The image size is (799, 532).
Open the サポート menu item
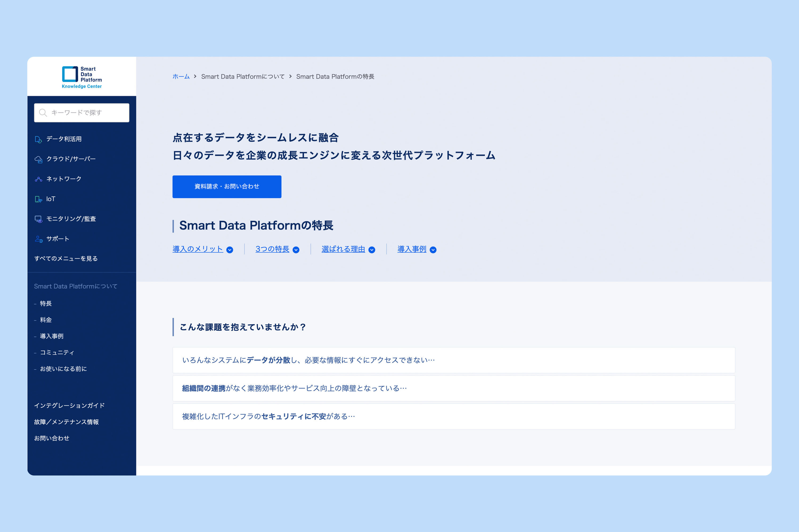coord(58,239)
